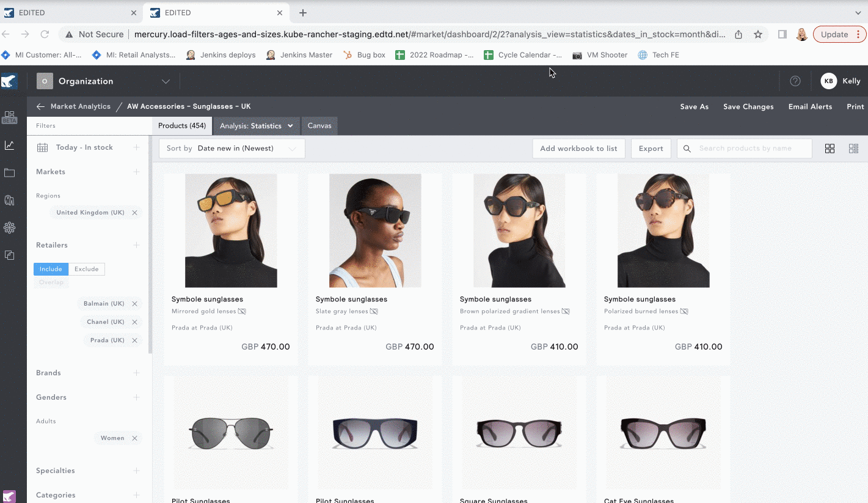Viewport: 868px width, 503px height.
Task: Remove the Prada (UK) retailer filter
Action: pyautogui.click(x=134, y=340)
